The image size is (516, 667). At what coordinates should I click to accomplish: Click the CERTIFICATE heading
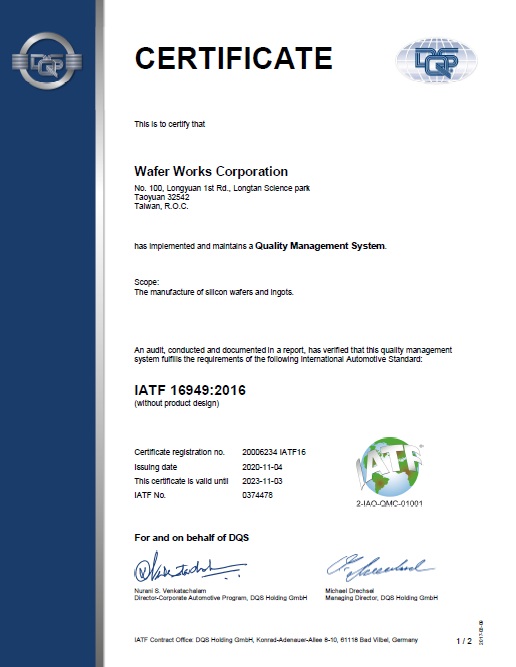point(234,58)
